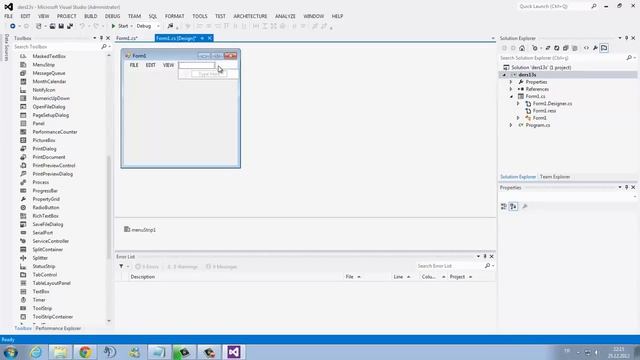Image resolution: width=640 pixels, height=360 pixels.
Task: Expand the Program.cs node
Action: coord(511,125)
